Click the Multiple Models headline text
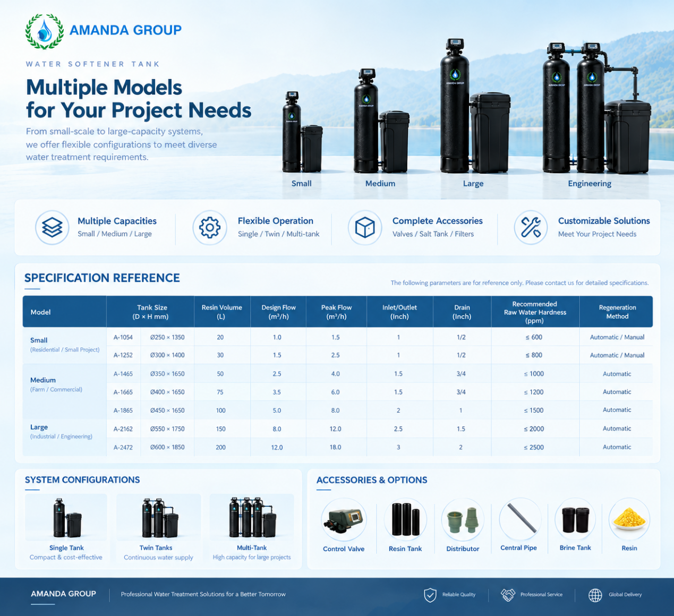The width and height of the screenshot is (674, 616). click(x=139, y=99)
